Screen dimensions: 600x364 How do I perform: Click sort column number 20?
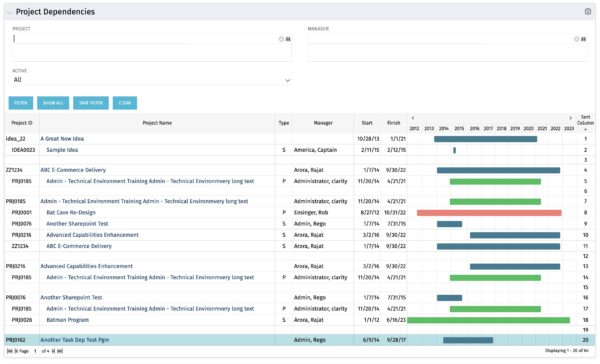pyautogui.click(x=585, y=340)
